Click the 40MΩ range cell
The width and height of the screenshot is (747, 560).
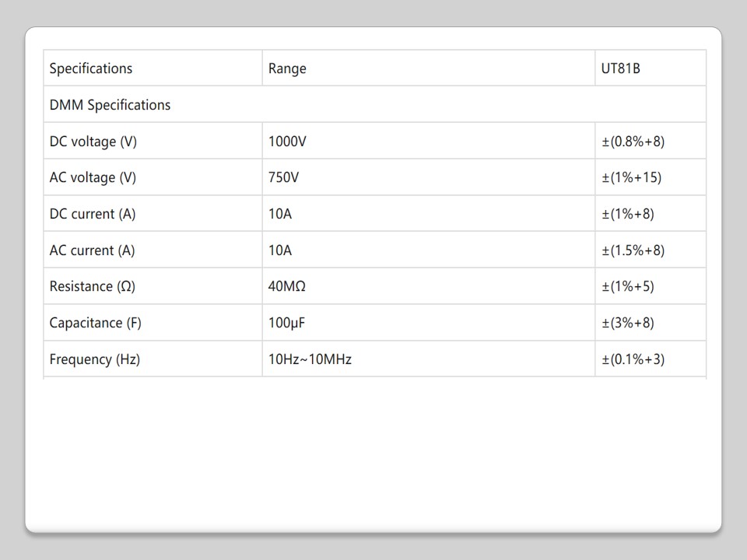286,286
